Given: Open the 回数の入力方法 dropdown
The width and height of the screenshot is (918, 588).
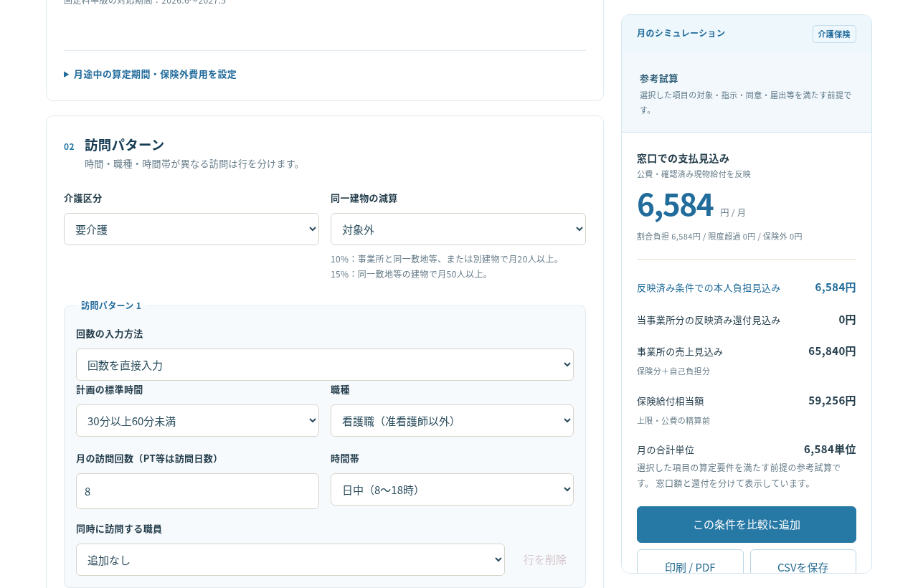Looking at the screenshot, I should point(325,364).
